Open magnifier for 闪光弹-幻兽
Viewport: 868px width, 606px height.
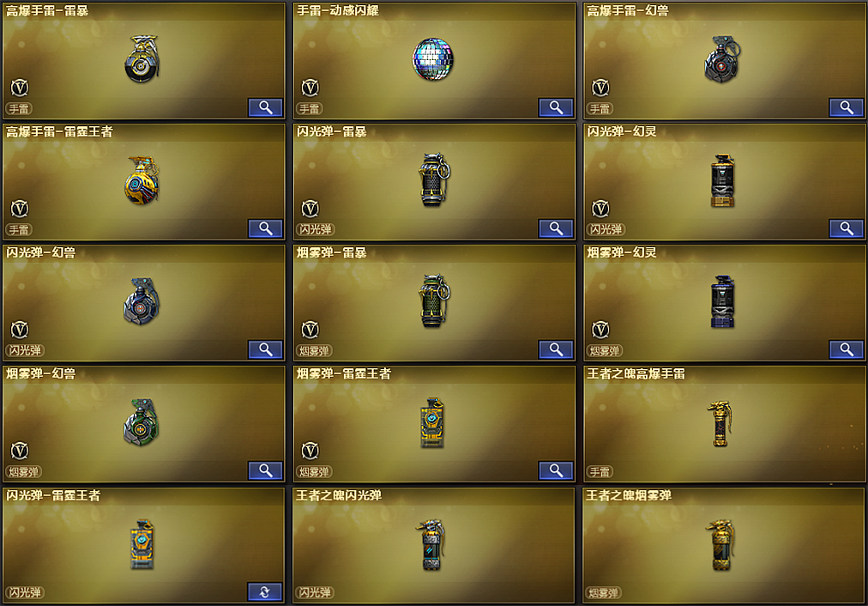[x=265, y=349]
